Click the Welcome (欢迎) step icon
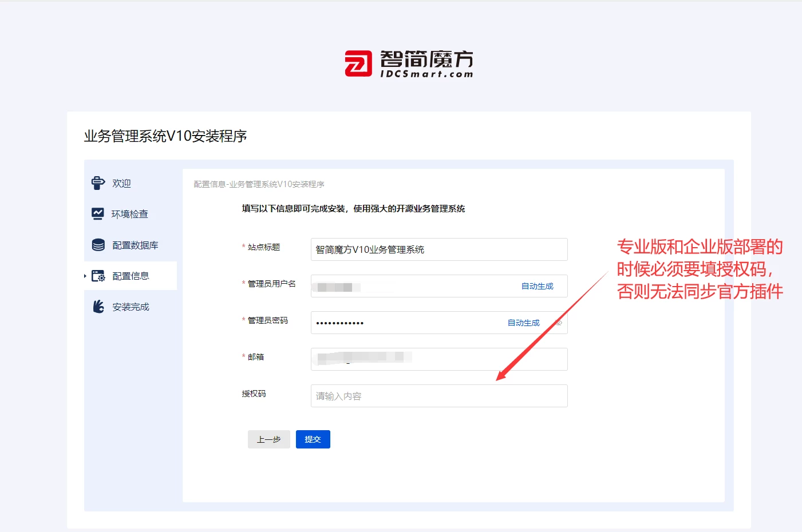This screenshot has height=532, width=802. [x=98, y=183]
